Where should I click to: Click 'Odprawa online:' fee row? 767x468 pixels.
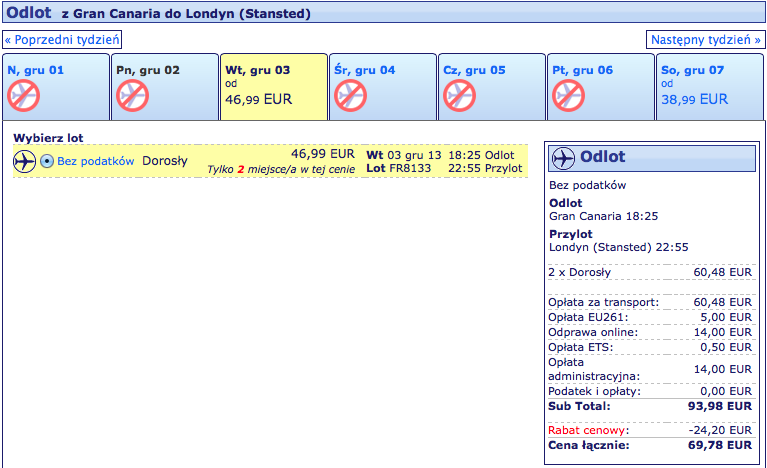tap(650, 333)
